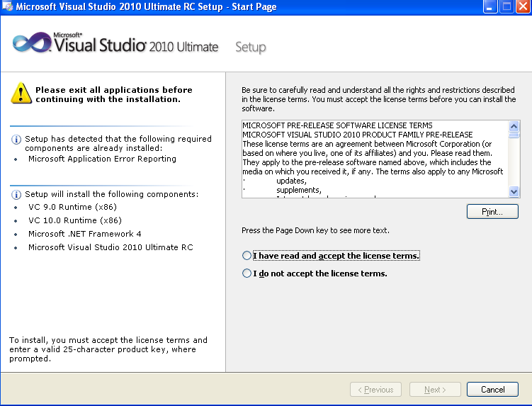
Task: Click the title bar setup application icon
Action: pos(8,7)
